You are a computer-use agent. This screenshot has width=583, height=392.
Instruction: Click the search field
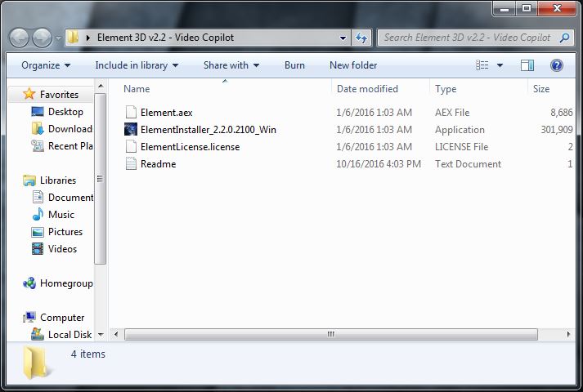click(476, 38)
